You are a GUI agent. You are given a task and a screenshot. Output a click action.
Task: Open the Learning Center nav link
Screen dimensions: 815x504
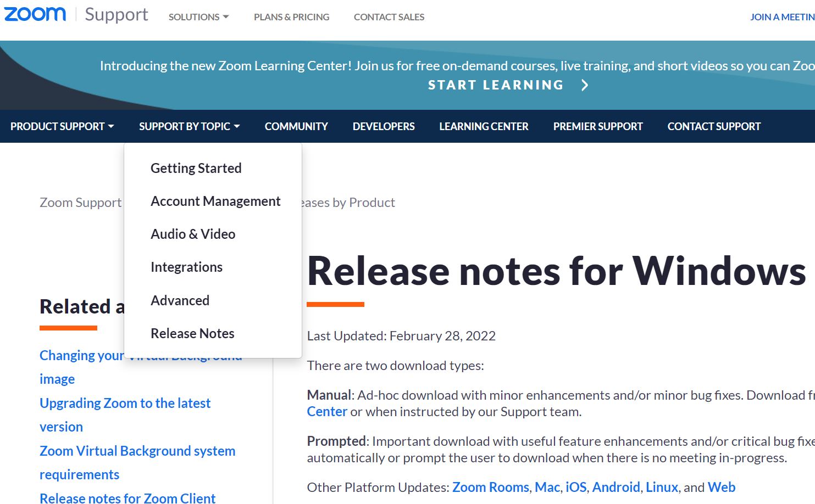pos(484,126)
